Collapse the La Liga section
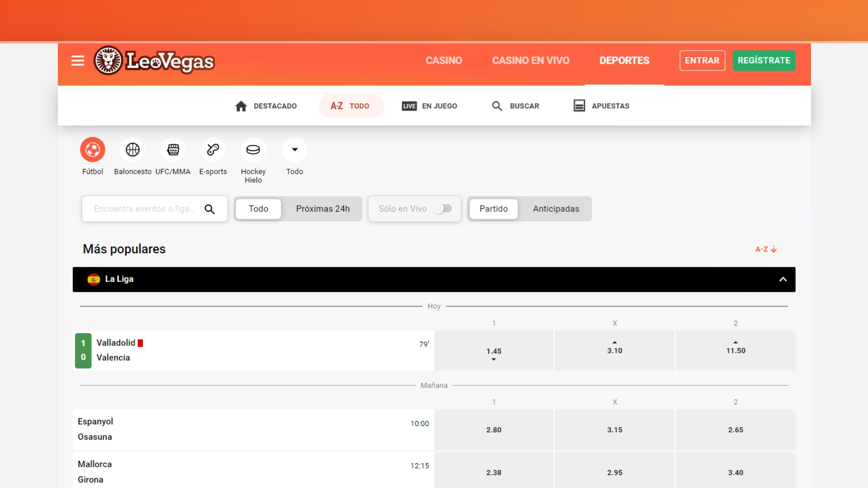Screen dimensions: 868x488 click(x=783, y=279)
